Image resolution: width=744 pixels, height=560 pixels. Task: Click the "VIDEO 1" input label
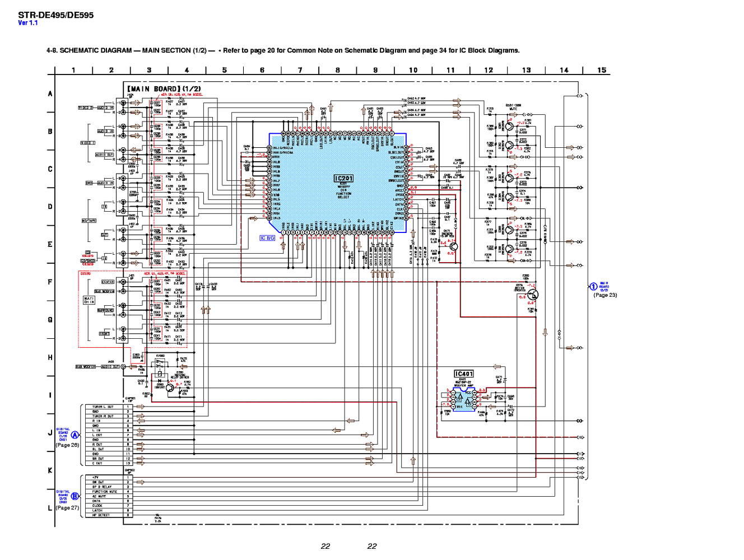pyautogui.click(x=88, y=143)
